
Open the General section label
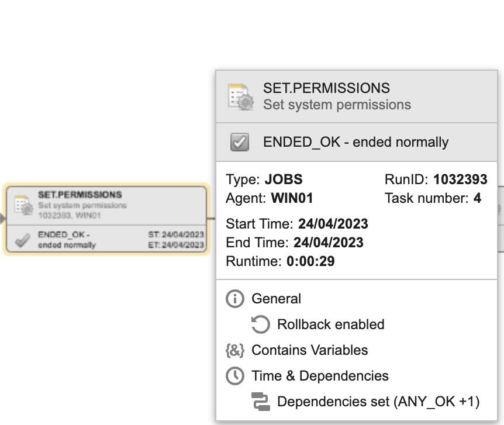click(x=277, y=299)
